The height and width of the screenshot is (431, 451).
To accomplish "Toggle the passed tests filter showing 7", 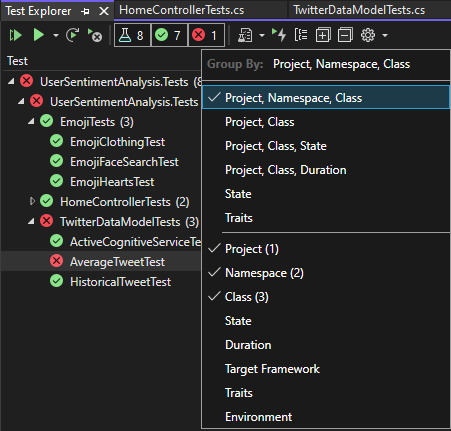I will point(170,35).
